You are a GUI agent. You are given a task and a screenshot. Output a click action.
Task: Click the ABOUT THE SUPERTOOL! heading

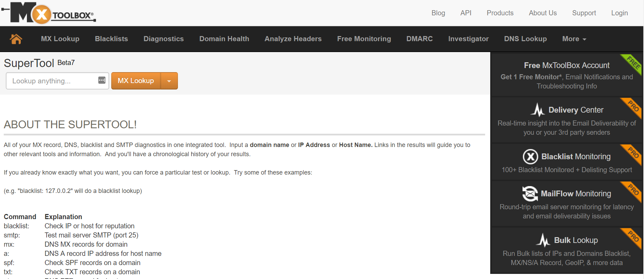pos(70,125)
